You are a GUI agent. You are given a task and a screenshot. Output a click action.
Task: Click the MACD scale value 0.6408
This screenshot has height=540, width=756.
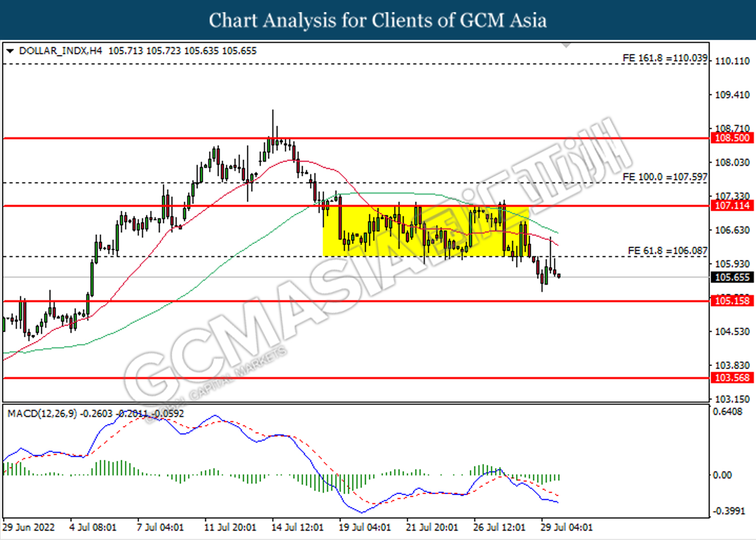(x=728, y=411)
